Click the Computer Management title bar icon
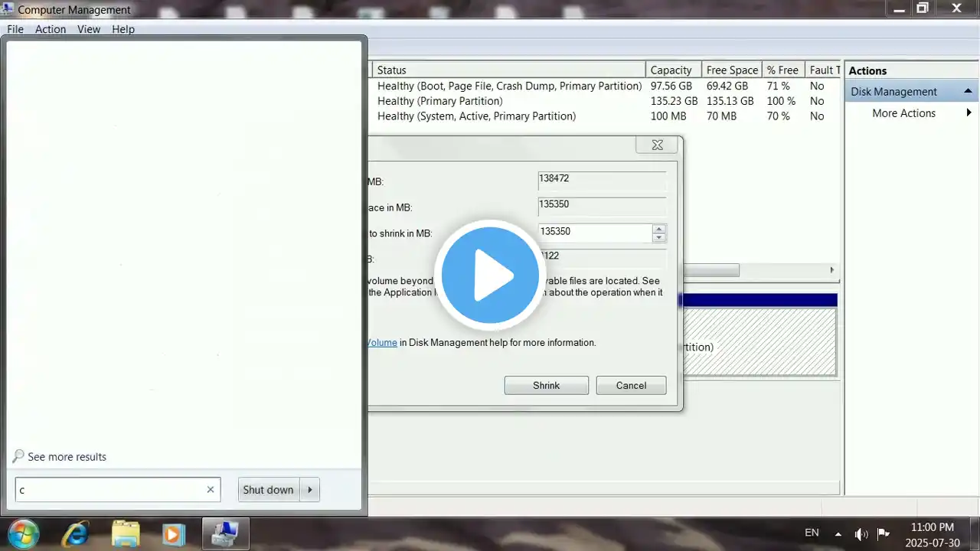The height and width of the screenshot is (551, 980). click(8, 9)
